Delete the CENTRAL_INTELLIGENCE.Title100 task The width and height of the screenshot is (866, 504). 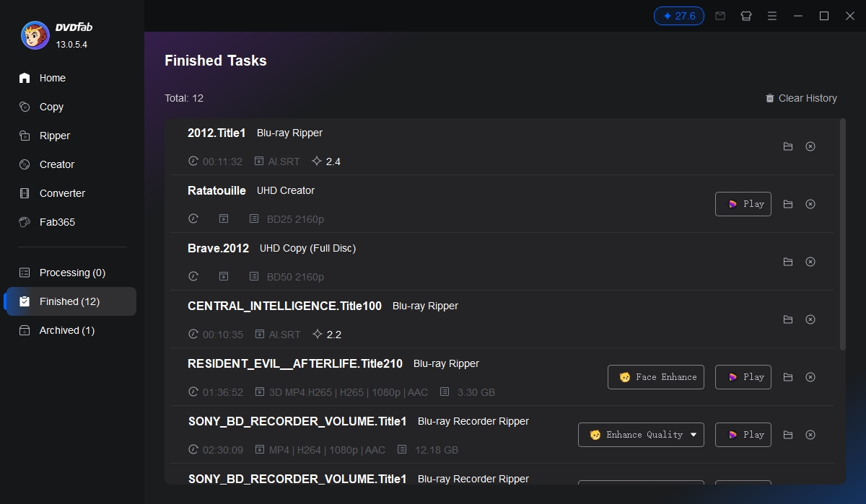pos(810,319)
